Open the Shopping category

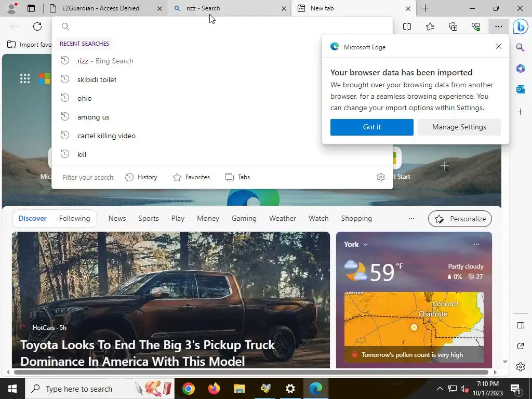coord(356,219)
